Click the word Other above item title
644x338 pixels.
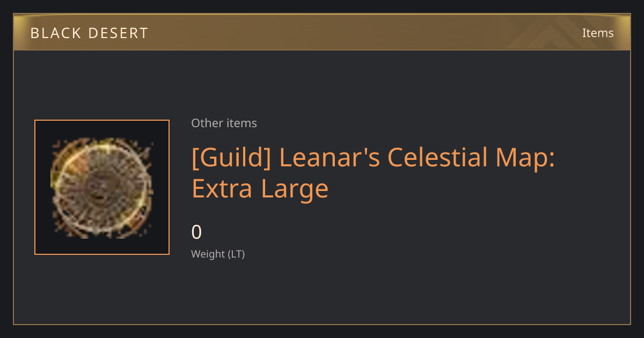click(x=206, y=123)
